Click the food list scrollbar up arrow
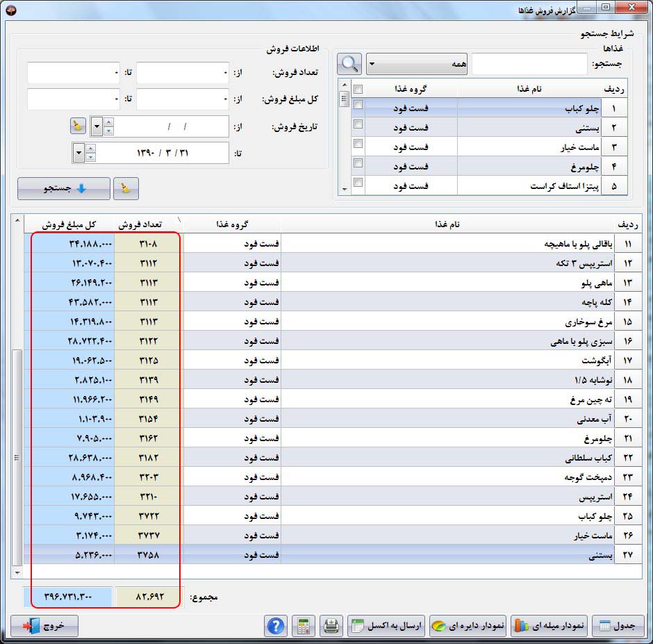The width and height of the screenshot is (653, 644). [x=345, y=85]
